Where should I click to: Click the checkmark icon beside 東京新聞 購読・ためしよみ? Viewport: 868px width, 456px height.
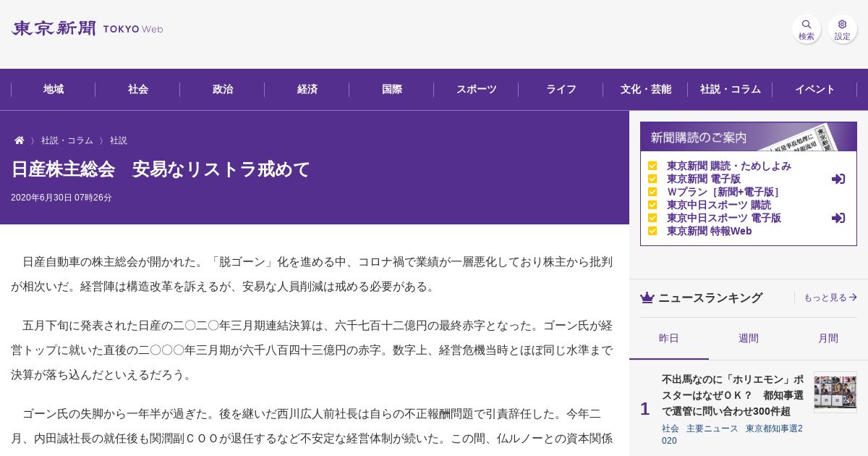tap(652, 166)
